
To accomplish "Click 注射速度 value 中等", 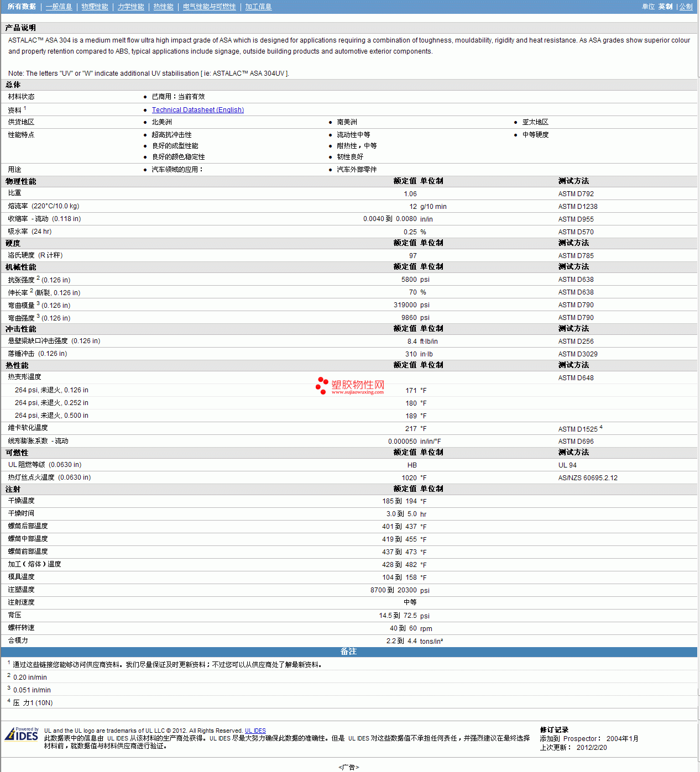I will pos(410,602).
